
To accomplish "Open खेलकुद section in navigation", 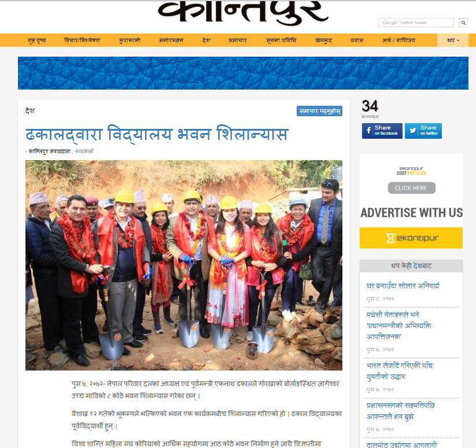I will (323, 40).
